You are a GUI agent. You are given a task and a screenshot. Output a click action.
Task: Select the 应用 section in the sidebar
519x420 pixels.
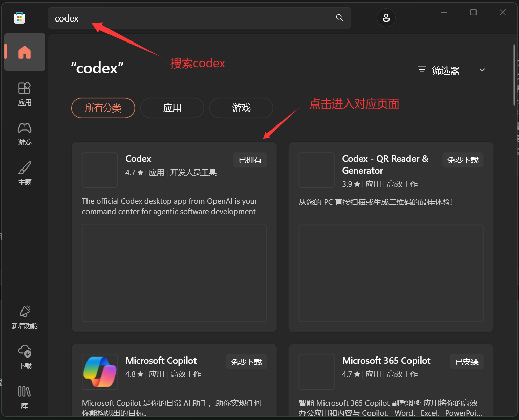pyautogui.click(x=24, y=94)
